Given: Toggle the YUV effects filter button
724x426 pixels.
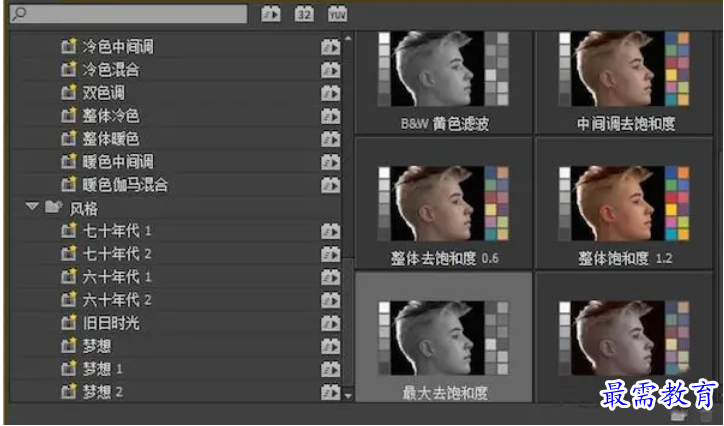Looking at the screenshot, I should pyautogui.click(x=338, y=14).
